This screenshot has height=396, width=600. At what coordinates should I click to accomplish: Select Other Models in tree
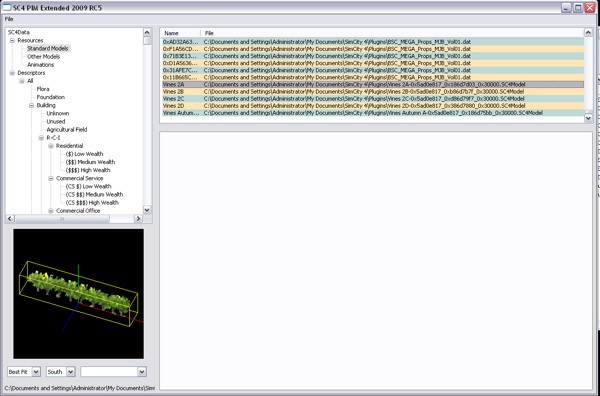44,57
